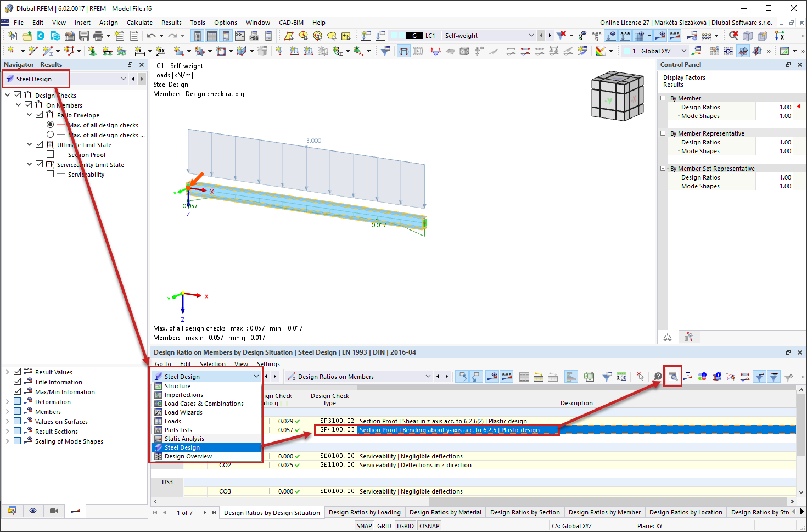Select the SP4100.03 bending section proof row
807x532 pixels.
pyautogui.click(x=473, y=430)
